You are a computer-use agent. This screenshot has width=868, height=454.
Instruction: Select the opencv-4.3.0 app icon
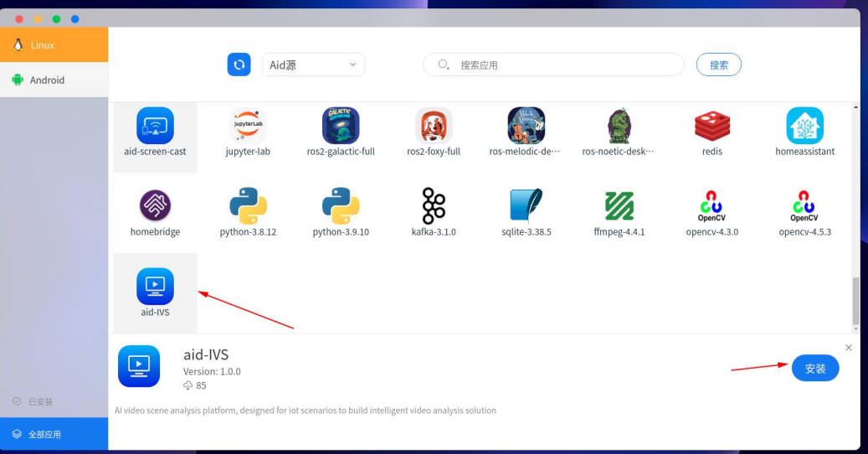[711, 206]
